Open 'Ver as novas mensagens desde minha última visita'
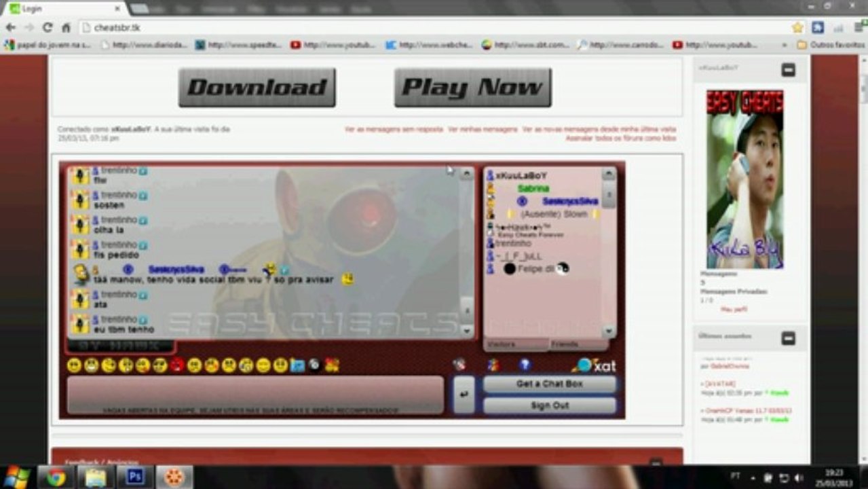 [599, 129]
